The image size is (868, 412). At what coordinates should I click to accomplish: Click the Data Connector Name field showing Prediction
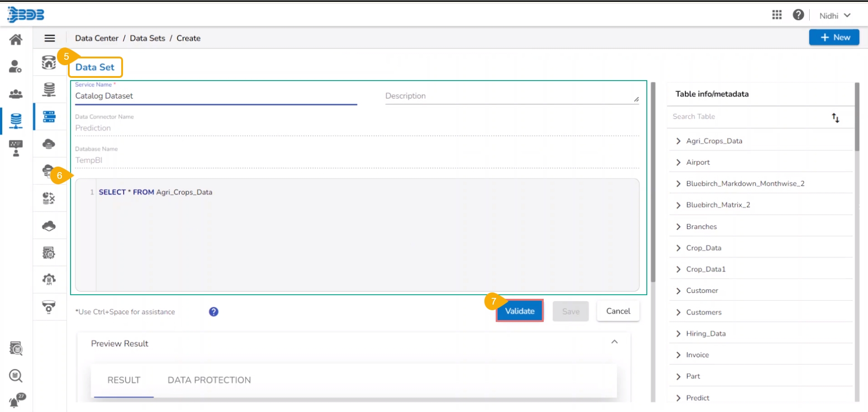(x=357, y=128)
